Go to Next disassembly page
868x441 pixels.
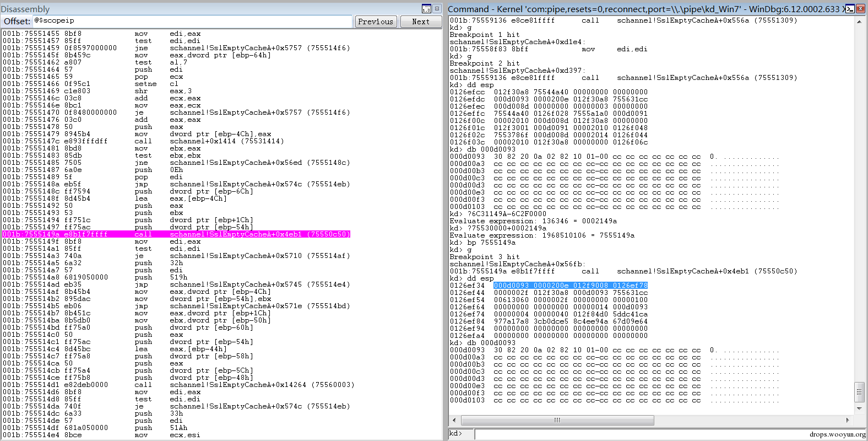421,21
